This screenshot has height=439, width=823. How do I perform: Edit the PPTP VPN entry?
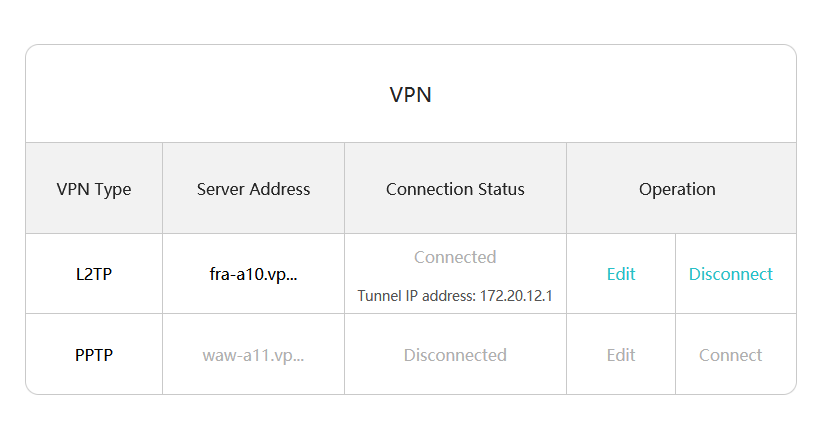click(621, 355)
